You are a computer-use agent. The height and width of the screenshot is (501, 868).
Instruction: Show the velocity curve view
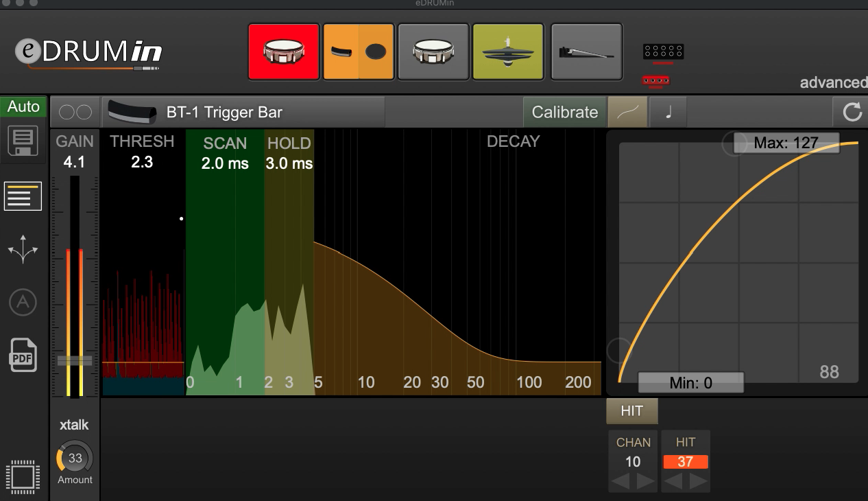tap(627, 112)
